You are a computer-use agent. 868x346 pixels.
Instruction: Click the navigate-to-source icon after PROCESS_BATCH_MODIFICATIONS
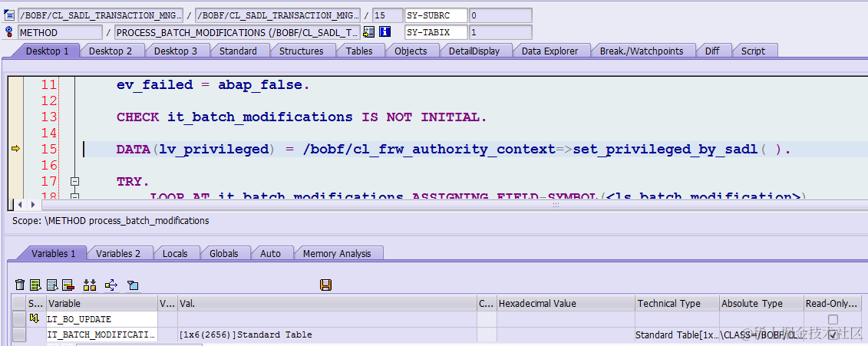click(x=368, y=32)
